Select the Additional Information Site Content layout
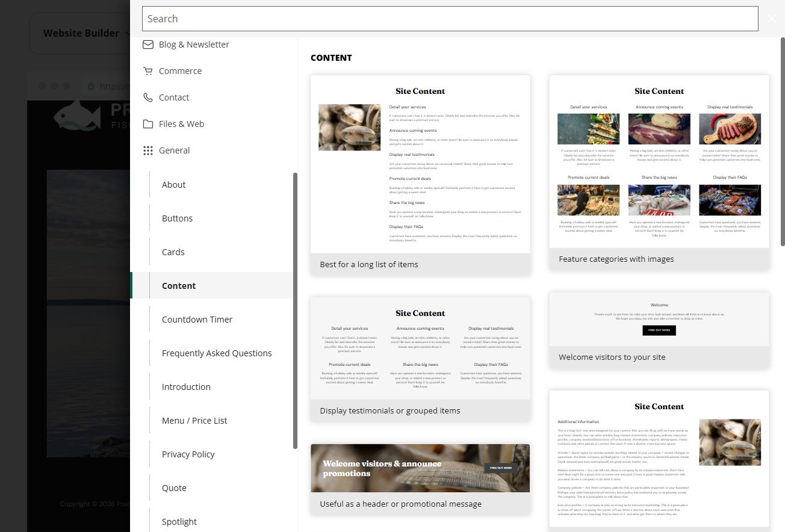785x532 pixels. [659, 460]
